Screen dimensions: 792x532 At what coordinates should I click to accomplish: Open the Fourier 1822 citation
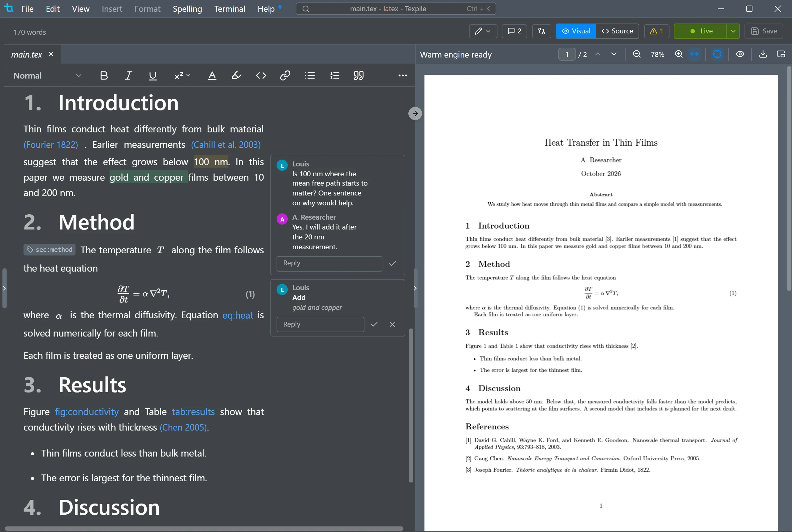pos(50,145)
